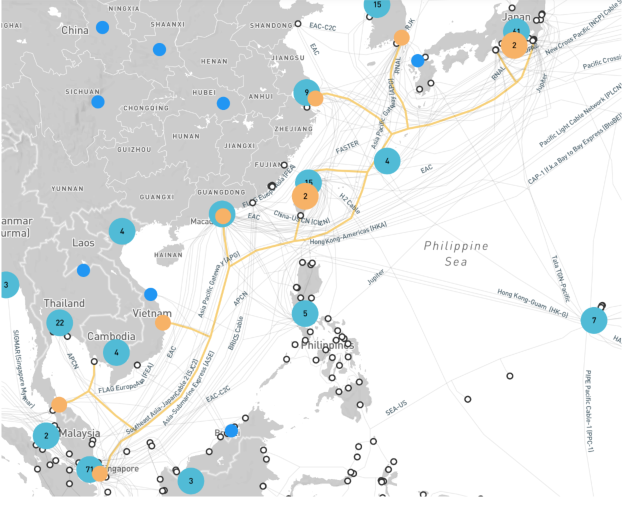Open the teal cluster marked 2 near Malaysia
Image resolution: width=630 pixels, height=511 pixels.
[46, 435]
